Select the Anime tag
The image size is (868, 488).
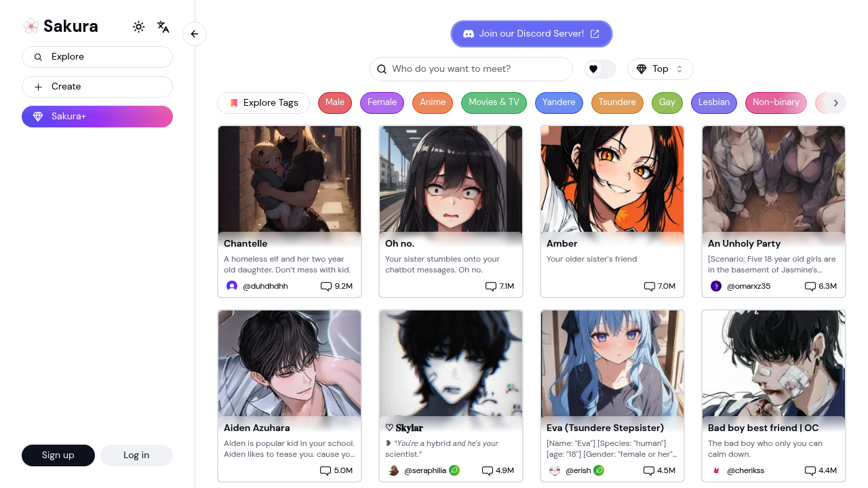pos(433,103)
